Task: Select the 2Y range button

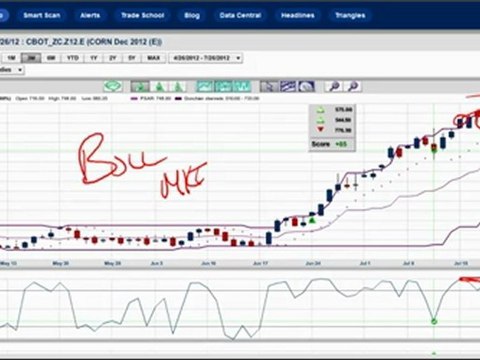Action: (113, 58)
